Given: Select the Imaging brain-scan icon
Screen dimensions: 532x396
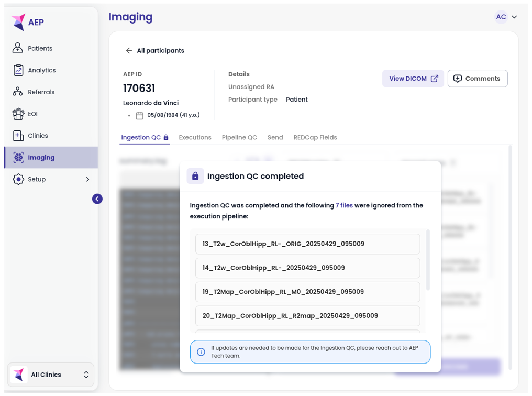Looking at the screenshot, I should tap(18, 157).
